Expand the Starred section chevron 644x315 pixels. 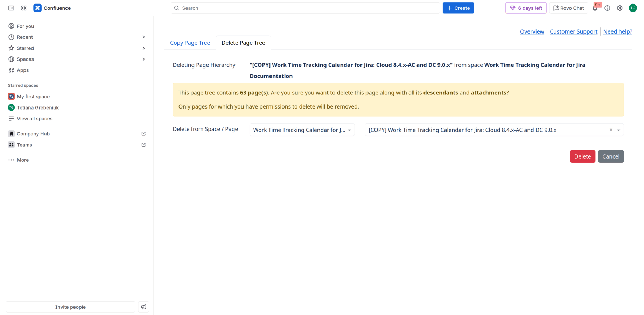pyautogui.click(x=143, y=48)
